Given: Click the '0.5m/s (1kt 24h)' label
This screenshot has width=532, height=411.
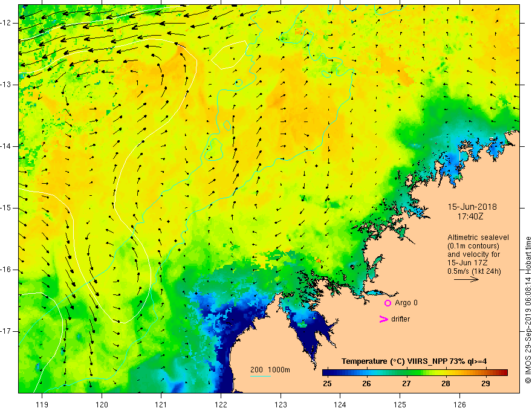Looking at the screenshot, I should point(474,271).
